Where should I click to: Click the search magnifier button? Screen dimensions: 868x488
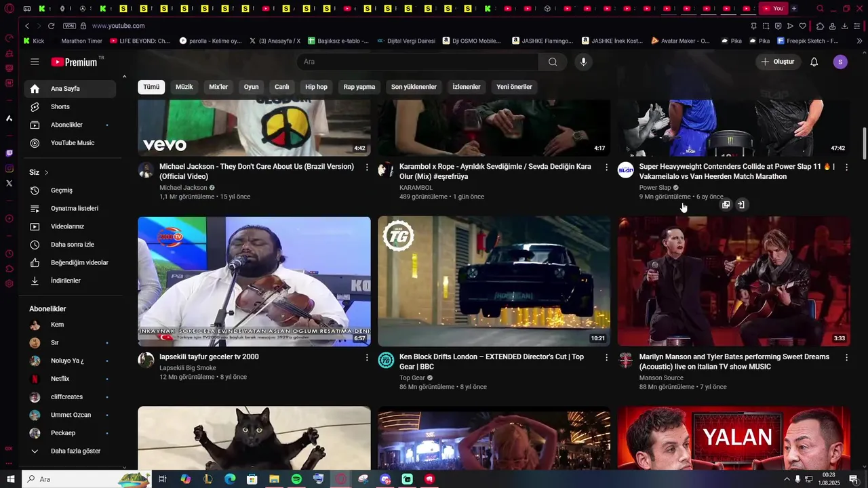click(x=553, y=62)
